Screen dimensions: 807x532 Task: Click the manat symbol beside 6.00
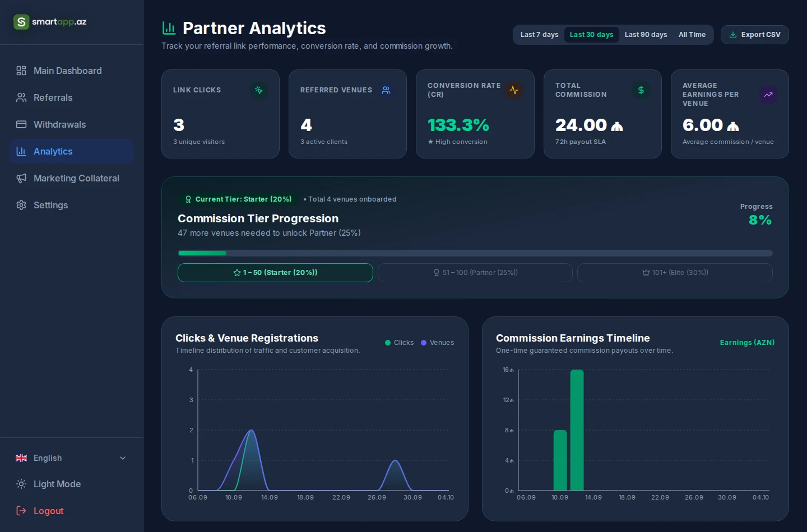[x=733, y=127]
